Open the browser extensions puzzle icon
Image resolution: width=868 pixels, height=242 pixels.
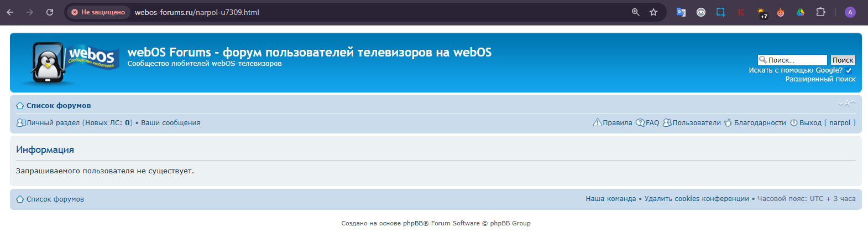pyautogui.click(x=820, y=12)
